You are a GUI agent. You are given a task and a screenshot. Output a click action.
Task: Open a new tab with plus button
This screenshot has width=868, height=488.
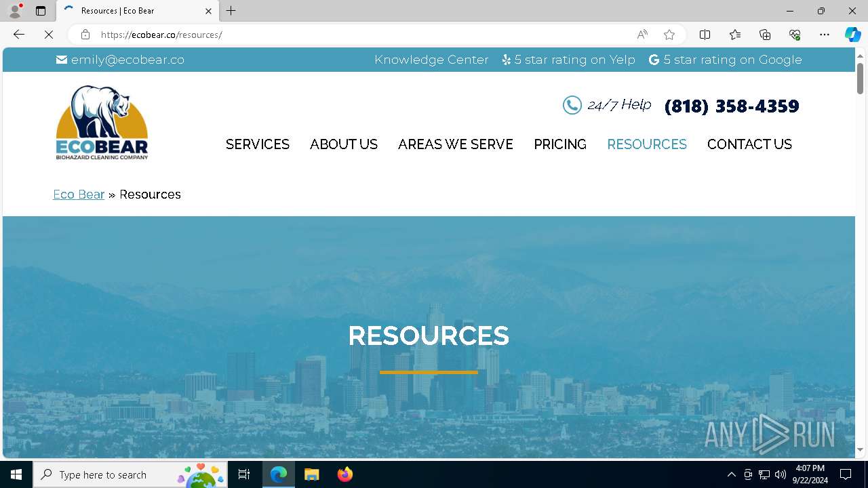click(x=231, y=11)
